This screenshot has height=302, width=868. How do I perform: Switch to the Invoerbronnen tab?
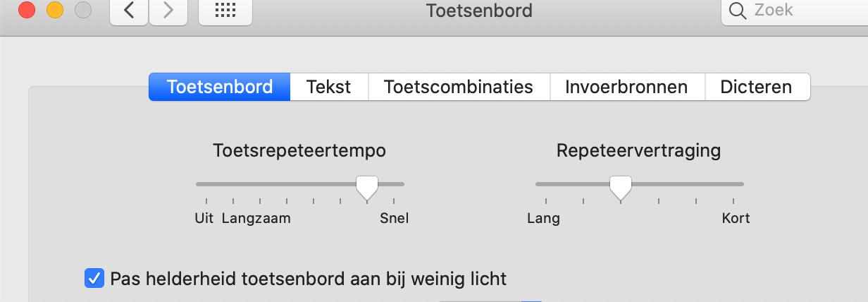[626, 87]
